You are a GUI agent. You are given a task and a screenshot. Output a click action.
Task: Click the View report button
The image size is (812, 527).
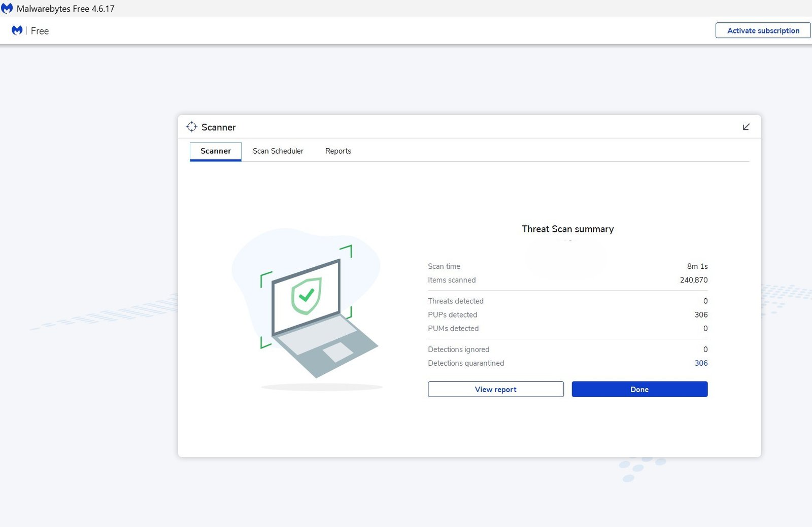pos(496,389)
